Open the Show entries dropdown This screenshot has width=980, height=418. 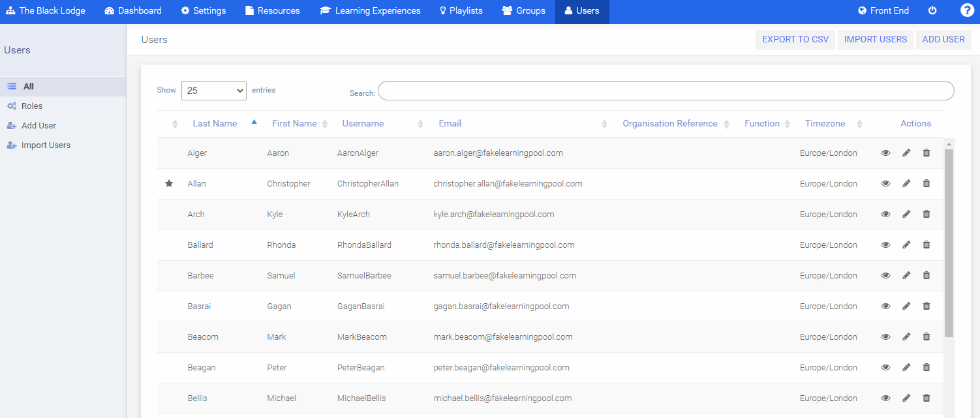point(213,91)
